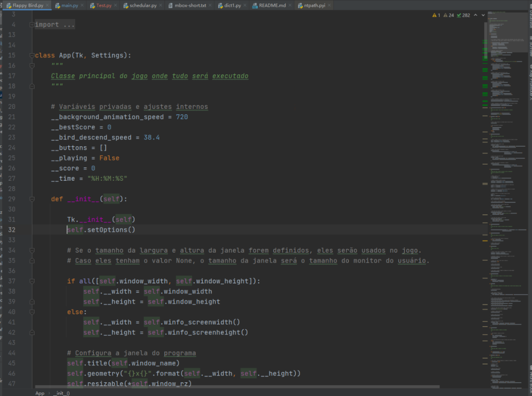This screenshot has width=532, height=396.
Task: Close the dict1.py tab
Action: pos(245,5)
